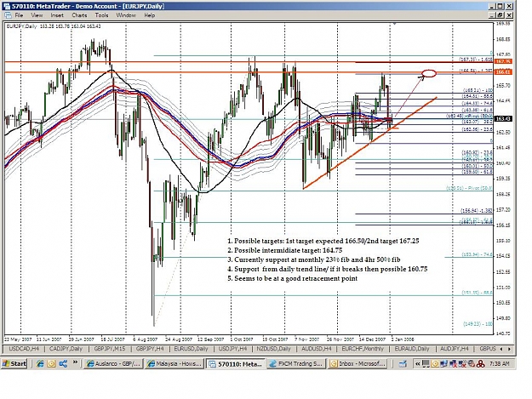Launch Internet Explorer from Quick Launch
Viewport: 532px width, 399px height.
pyautogui.click(x=40, y=364)
